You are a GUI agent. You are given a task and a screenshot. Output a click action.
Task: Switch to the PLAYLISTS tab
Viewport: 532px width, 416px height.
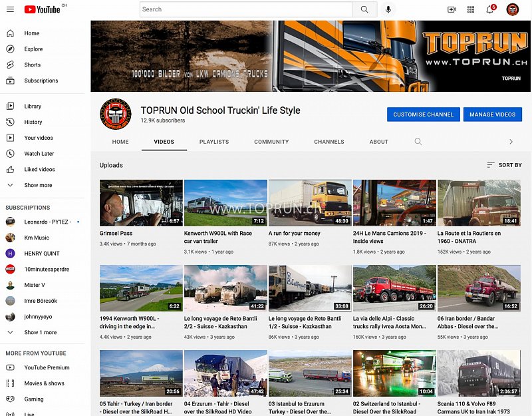click(214, 142)
